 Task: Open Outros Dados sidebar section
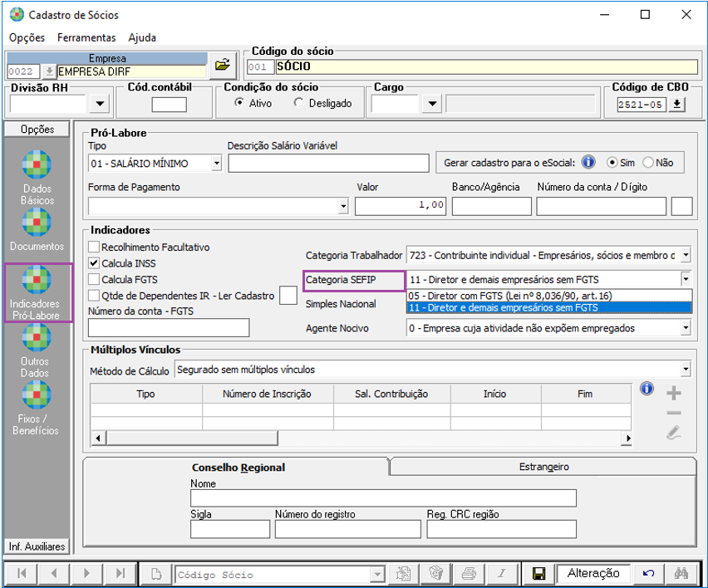tap(37, 350)
